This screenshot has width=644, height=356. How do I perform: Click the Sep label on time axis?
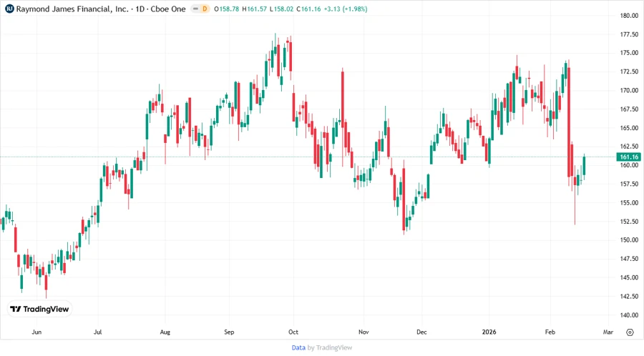tap(229, 332)
